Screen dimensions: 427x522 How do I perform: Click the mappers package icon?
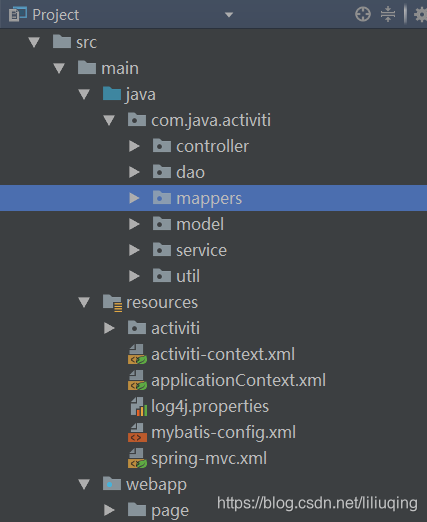(162, 198)
